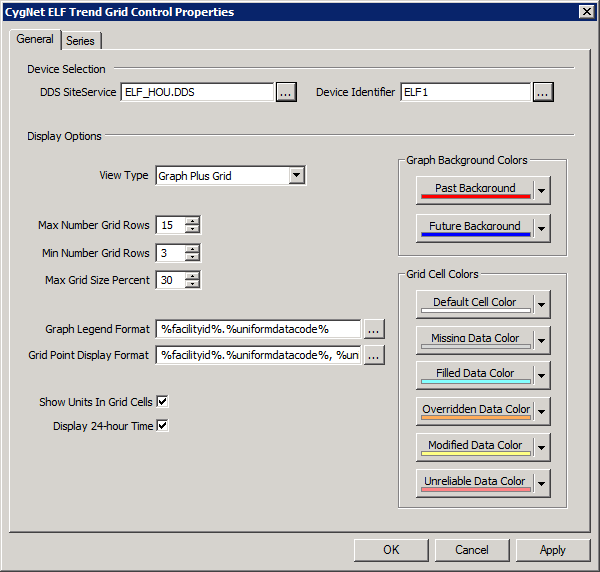This screenshot has height=572, width=600.
Task: Close the Properties dialog with X
Action: 587,12
